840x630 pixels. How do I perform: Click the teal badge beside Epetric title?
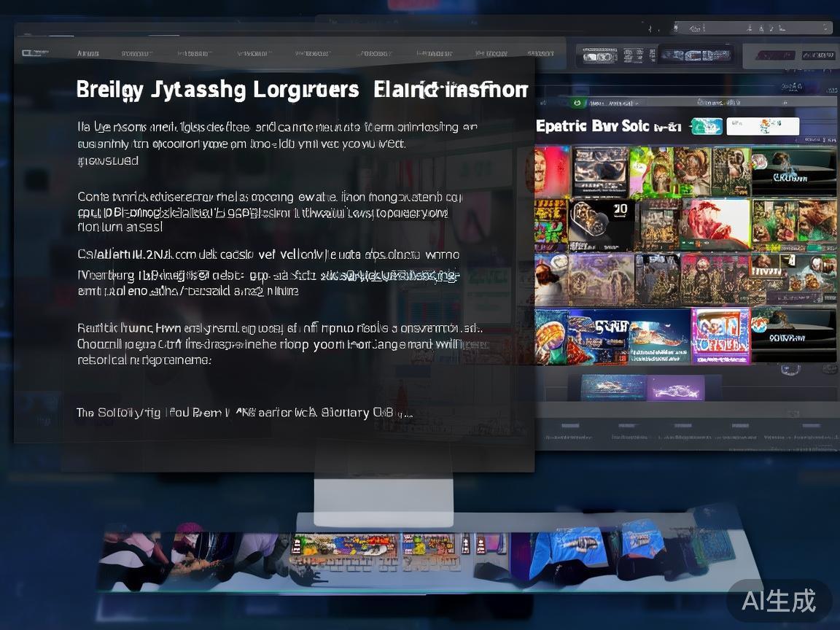click(705, 126)
